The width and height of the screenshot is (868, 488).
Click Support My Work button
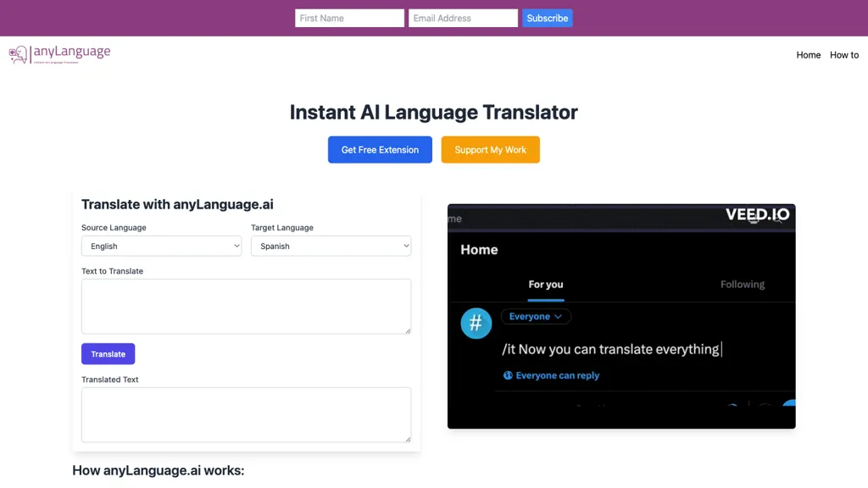[491, 150]
